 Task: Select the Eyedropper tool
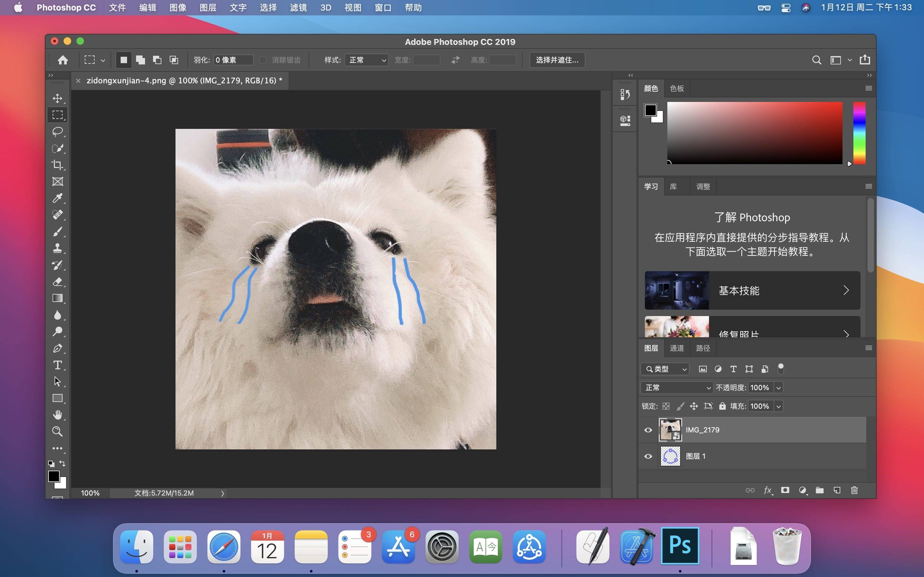tap(58, 198)
